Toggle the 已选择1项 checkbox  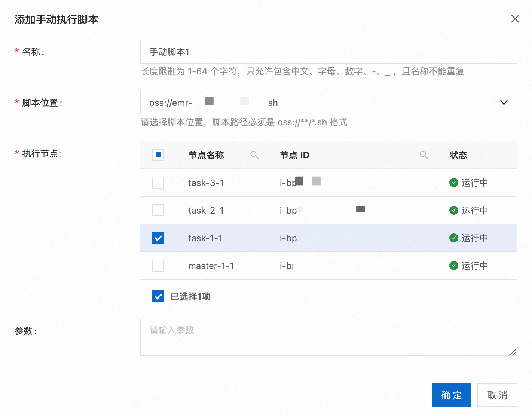[x=158, y=296]
